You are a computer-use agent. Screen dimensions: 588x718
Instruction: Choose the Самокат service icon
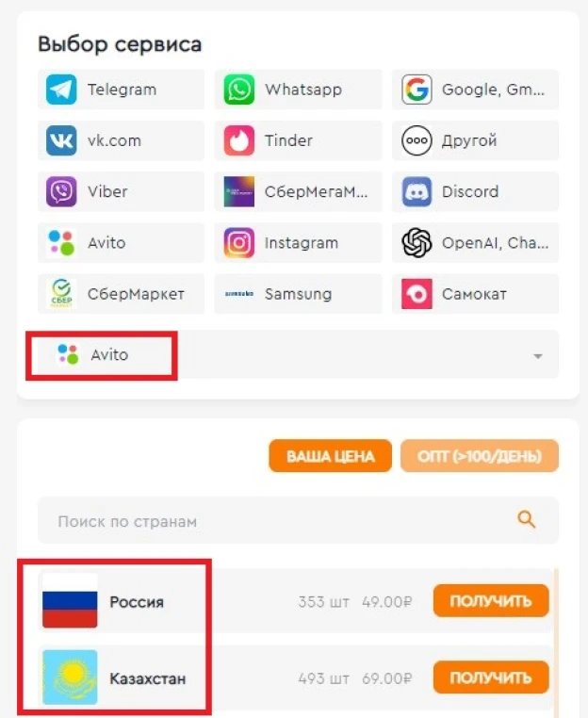point(416,294)
